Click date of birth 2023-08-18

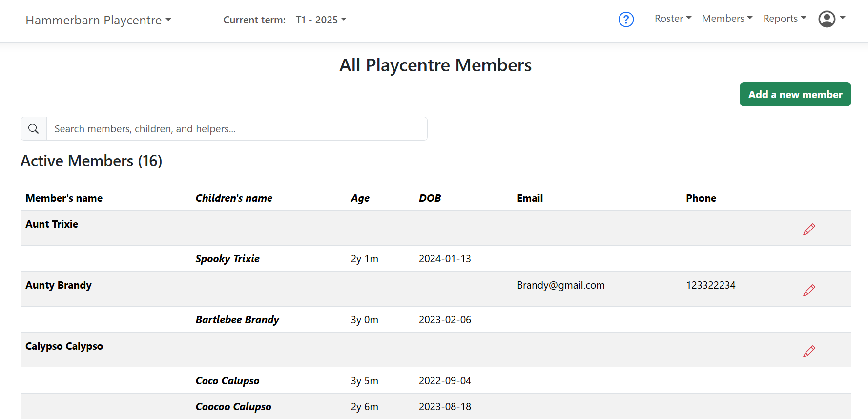pos(445,407)
